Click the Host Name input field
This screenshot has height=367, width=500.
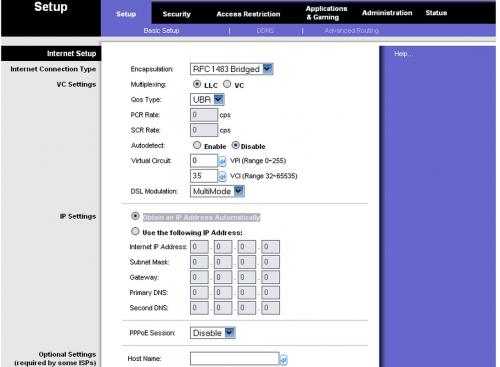click(235, 359)
